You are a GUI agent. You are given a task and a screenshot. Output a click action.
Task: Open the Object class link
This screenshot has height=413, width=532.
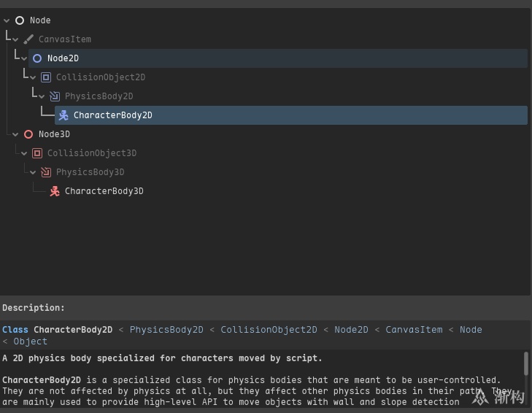pos(30,341)
